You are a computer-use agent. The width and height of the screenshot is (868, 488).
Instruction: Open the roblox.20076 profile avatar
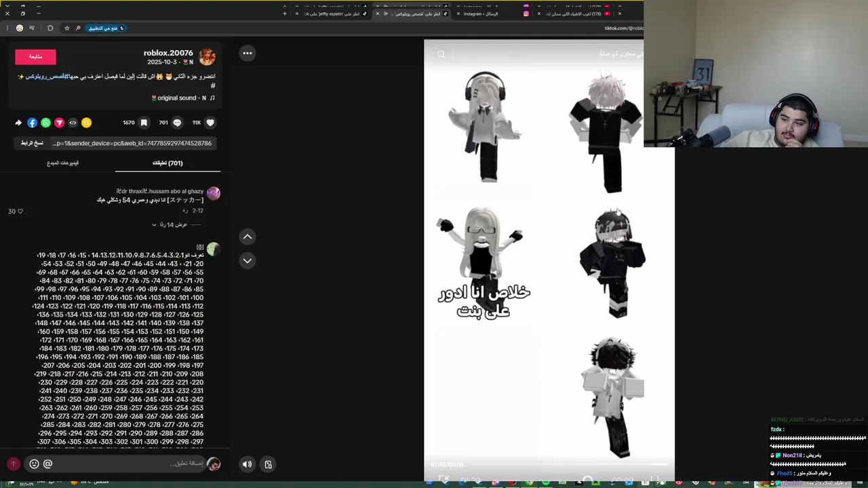pos(207,57)
